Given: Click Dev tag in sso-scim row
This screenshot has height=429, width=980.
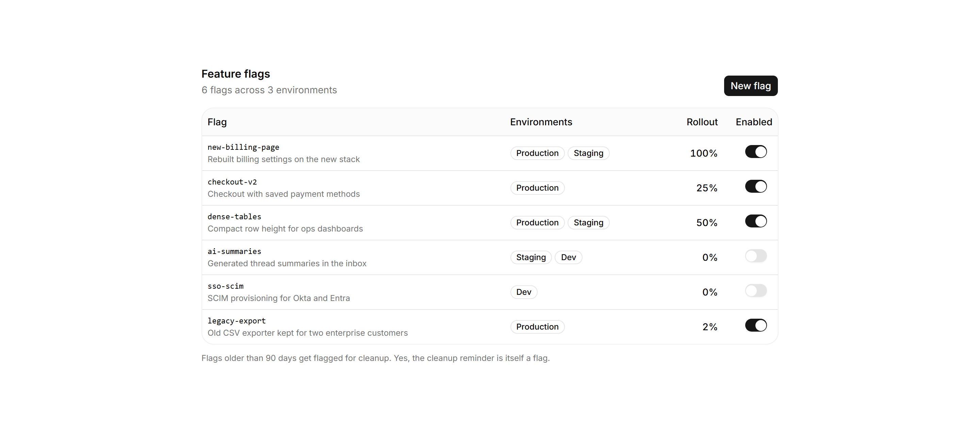Looking at the screenshot, I should [523, 292].
